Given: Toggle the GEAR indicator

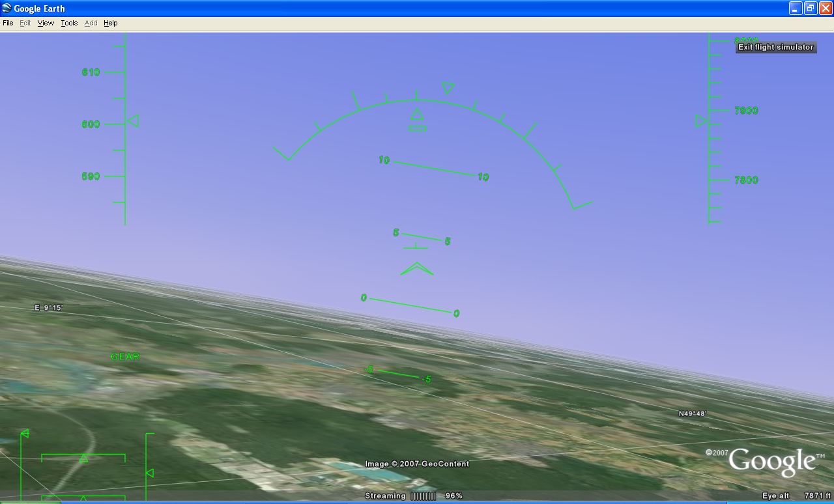Looking at the screenshot, I should click(125, 357).
